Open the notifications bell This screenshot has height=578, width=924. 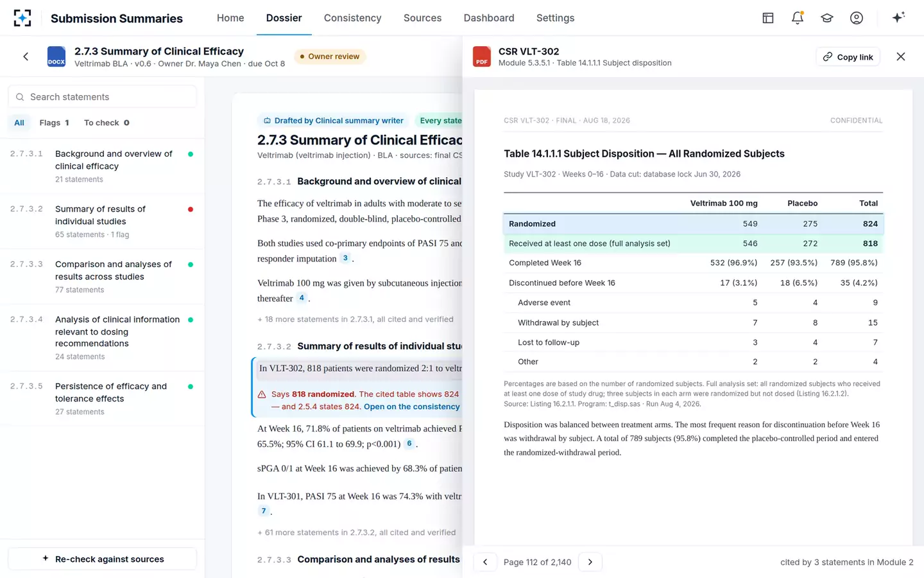798,18
